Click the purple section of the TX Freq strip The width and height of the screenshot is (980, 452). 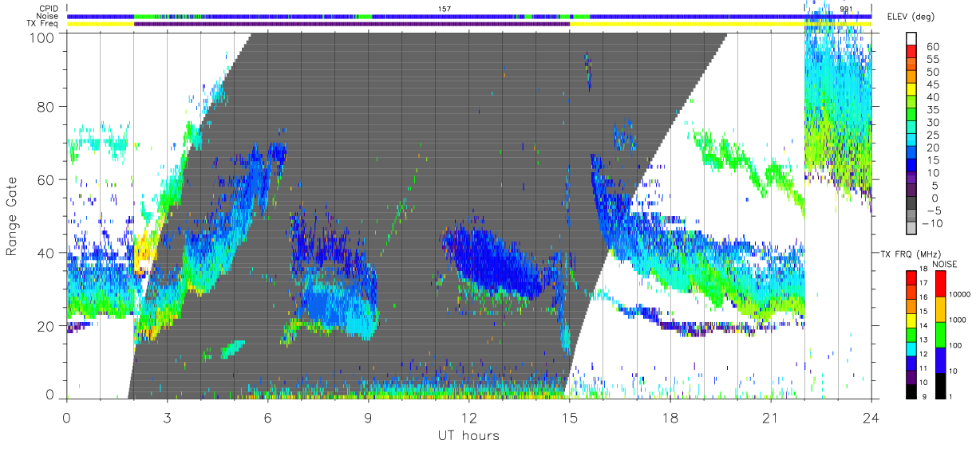(352, 24)
